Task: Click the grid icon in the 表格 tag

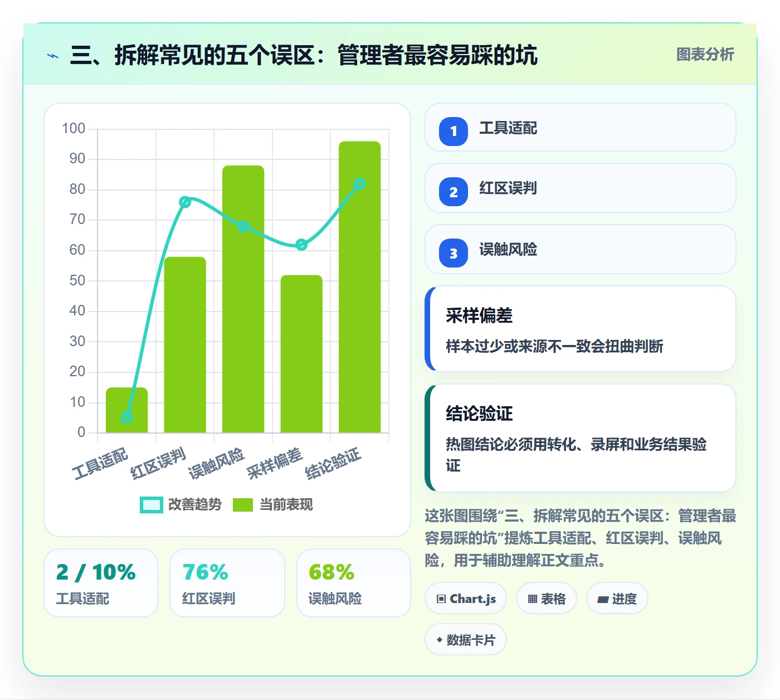Action: (x=533, y=599)
